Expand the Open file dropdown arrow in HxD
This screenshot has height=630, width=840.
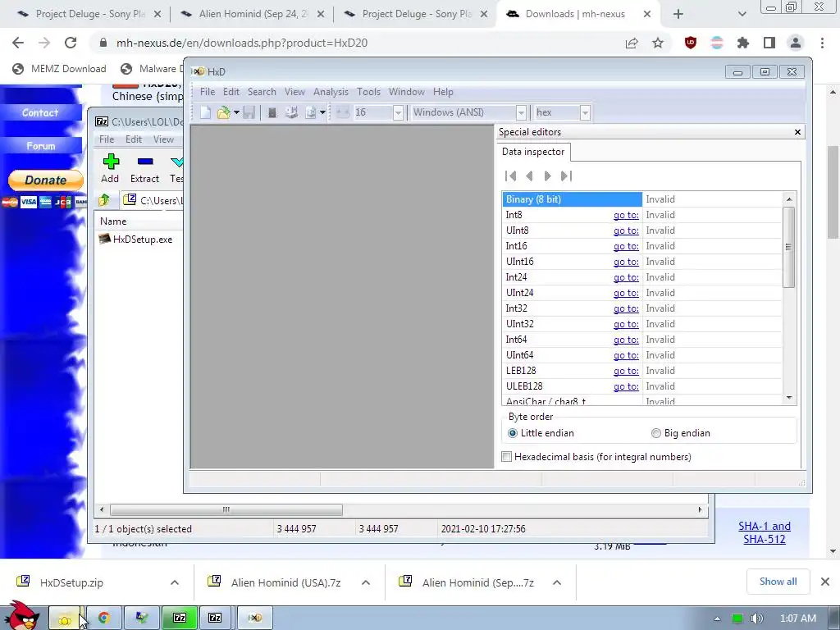(236, 112)
